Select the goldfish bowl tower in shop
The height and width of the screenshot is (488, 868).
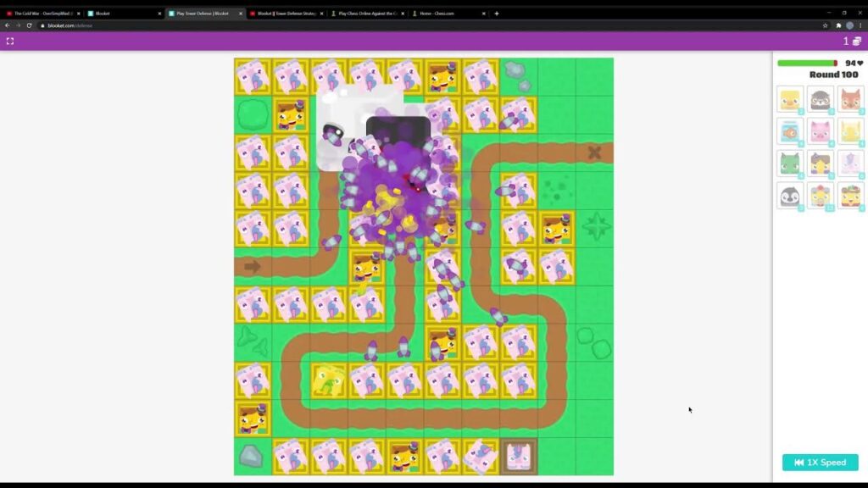[x=790, y=132]
